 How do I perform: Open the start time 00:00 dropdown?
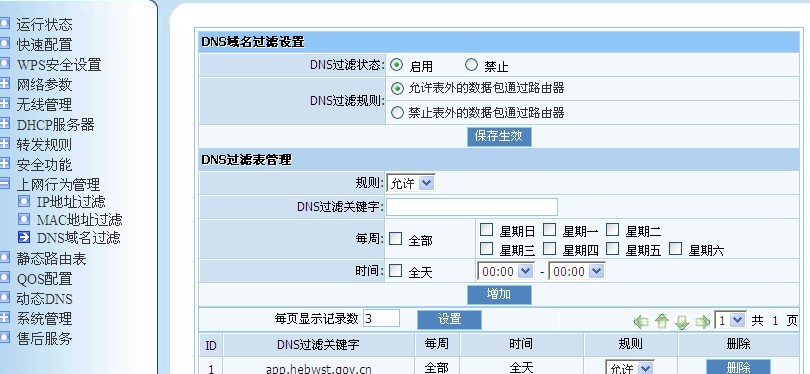505,271
